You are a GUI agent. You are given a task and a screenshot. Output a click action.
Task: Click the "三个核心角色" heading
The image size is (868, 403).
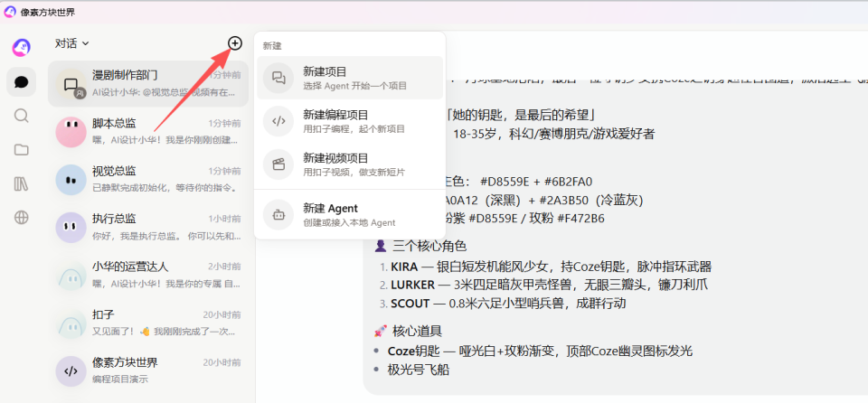[x=429, y=246]
